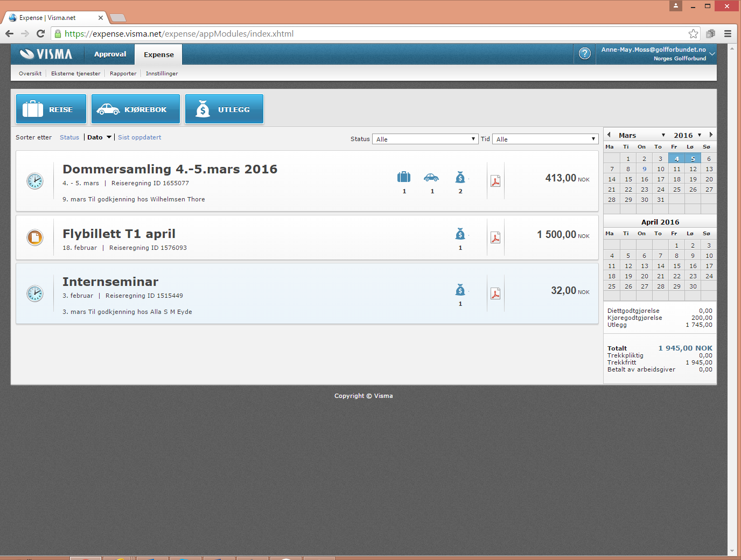Click 1 500,00 NOK amount
The height and width of the screenshot is (560, 741).
tap(563, 235)
